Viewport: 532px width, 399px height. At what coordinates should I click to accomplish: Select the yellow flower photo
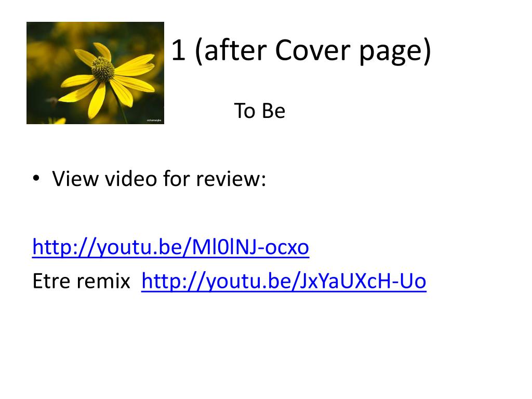pyautogui.click(x=96, y=73)
